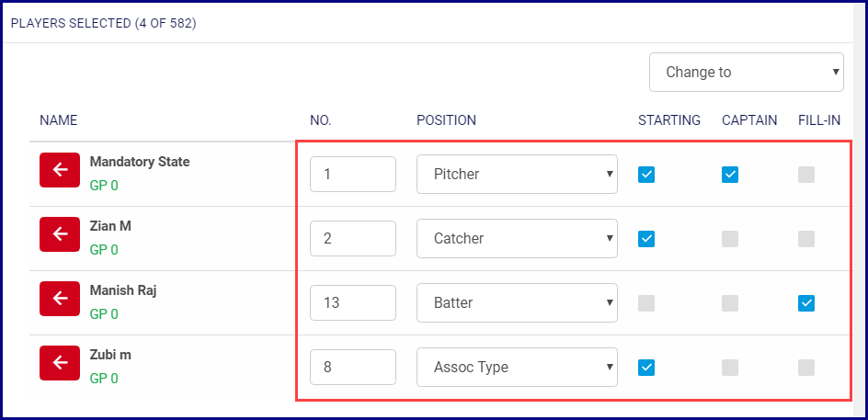
Task: Uncheck Starting for Zubi m
Action: (646, 368)
